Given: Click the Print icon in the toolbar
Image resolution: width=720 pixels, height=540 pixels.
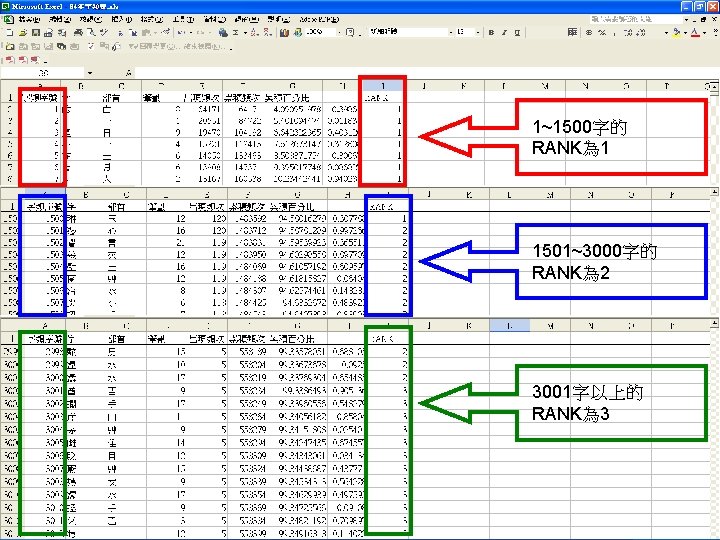Looking at the screenshot, I should 79,33.
